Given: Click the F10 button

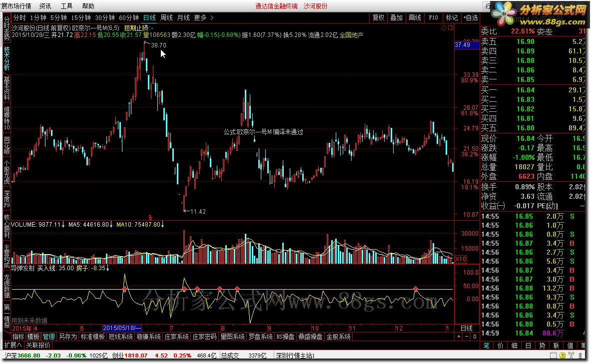Looking at the screenshot, I should [x=433, y=17].
